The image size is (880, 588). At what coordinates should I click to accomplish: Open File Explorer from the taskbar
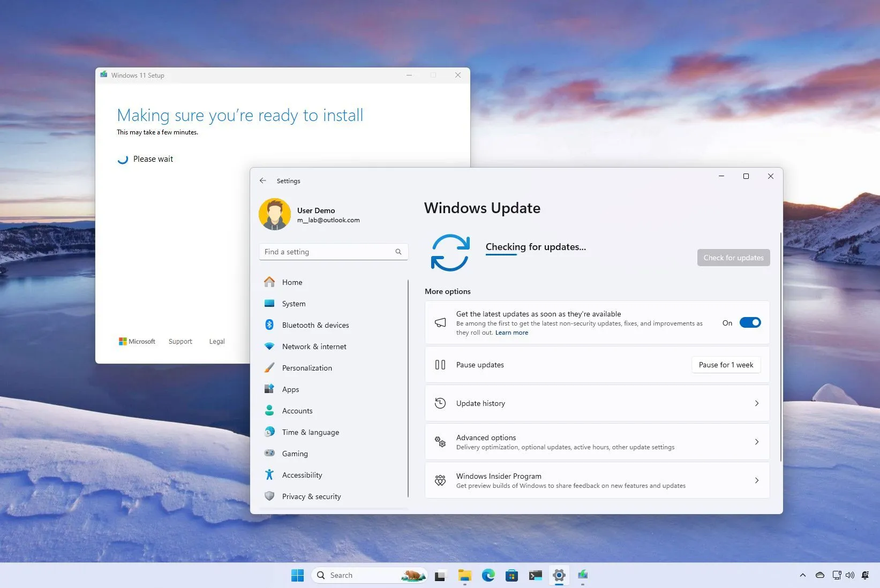coord(465,575)
